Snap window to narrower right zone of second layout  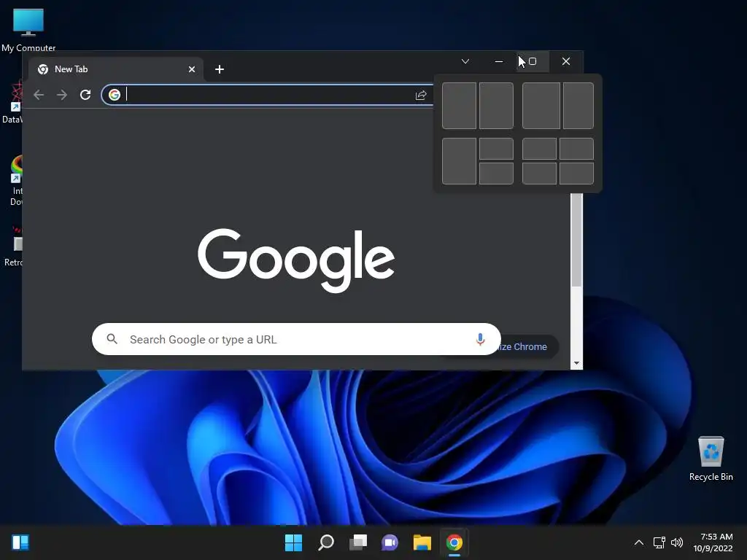pyautogui.click(x=578, y=106)
